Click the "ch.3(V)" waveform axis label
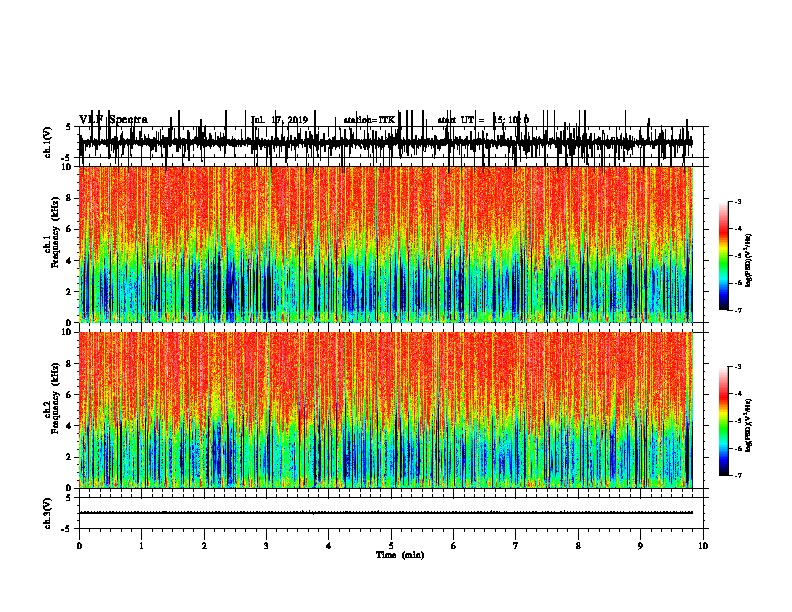 click(x=47, y=513)
